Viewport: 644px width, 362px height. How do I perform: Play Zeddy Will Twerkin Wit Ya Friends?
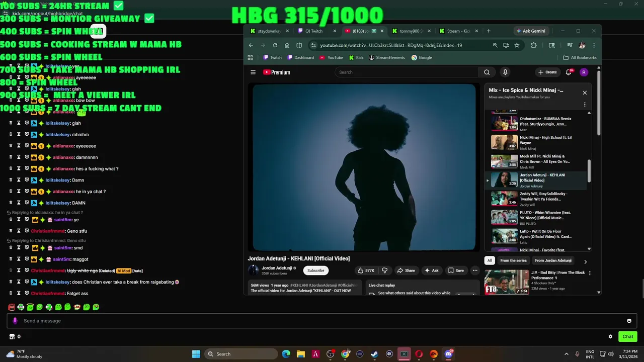pos(536,199)
